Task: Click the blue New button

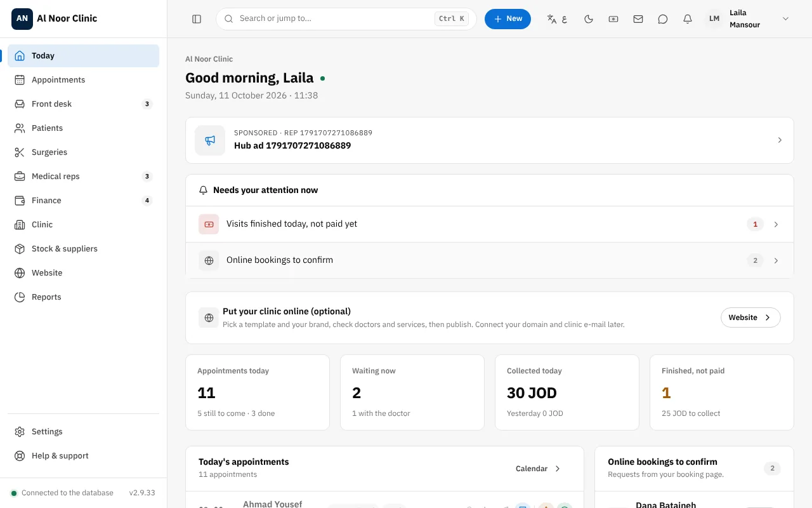Action: pyautogui.click(x=507, y=19)
